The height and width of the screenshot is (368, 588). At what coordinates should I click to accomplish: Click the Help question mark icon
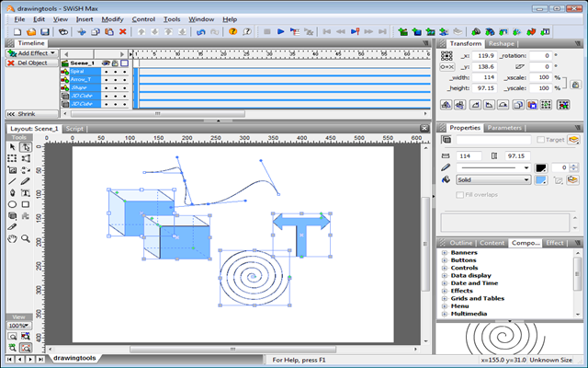233,31
